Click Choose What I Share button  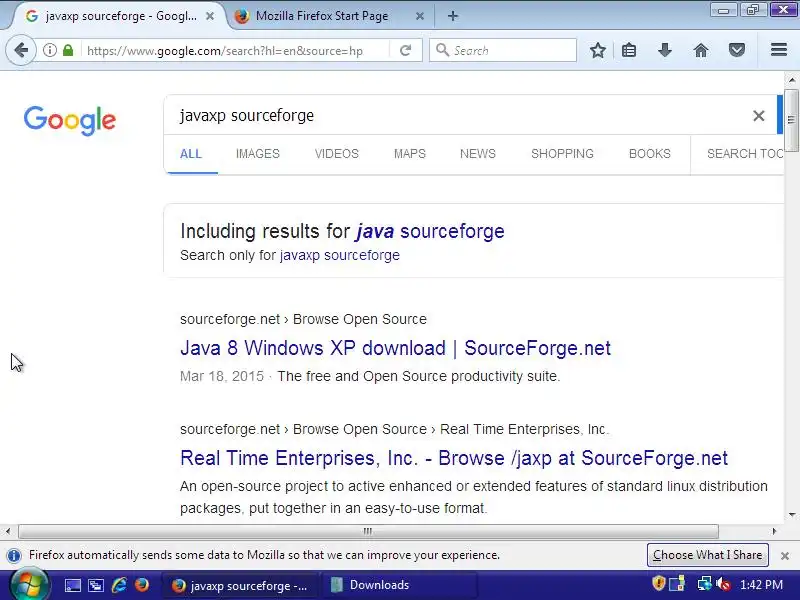[707, 555]
